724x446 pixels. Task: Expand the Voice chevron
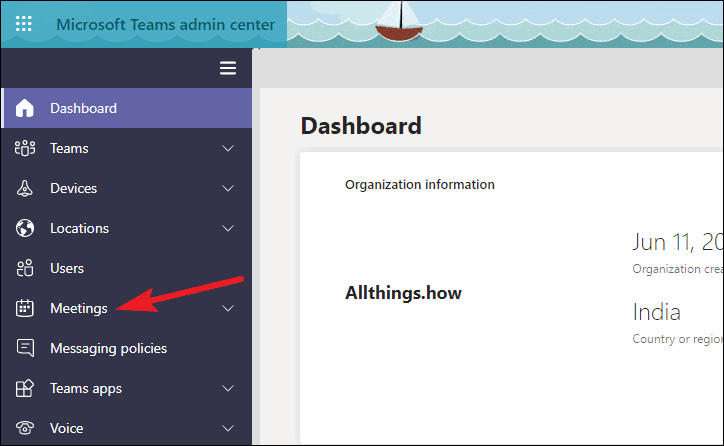point(228,428)
